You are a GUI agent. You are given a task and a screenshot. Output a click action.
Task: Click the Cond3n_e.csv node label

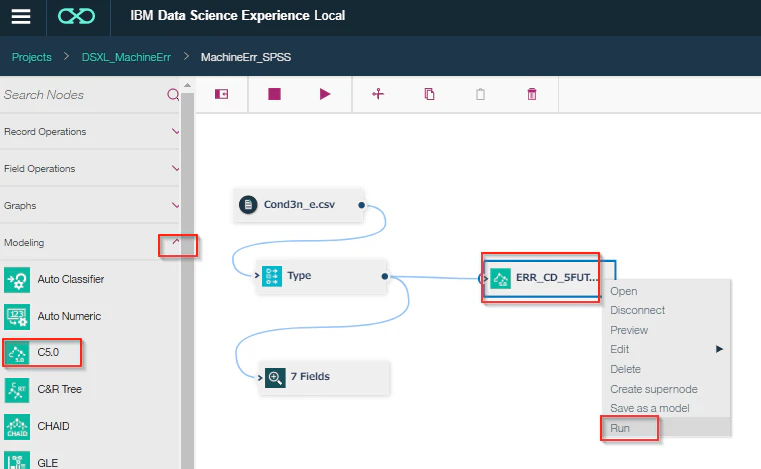[299, 204]
